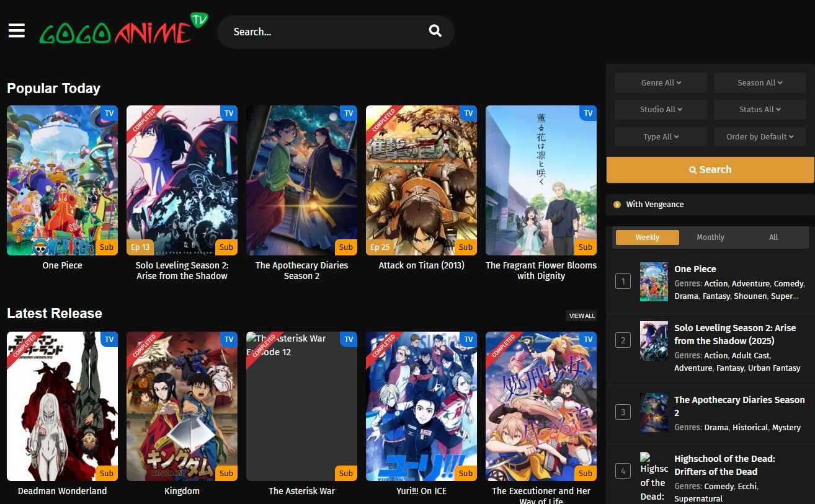This screenshot has height=504, width=815.
Task: Open the With Vengeance item
Action: coord(654,204)
